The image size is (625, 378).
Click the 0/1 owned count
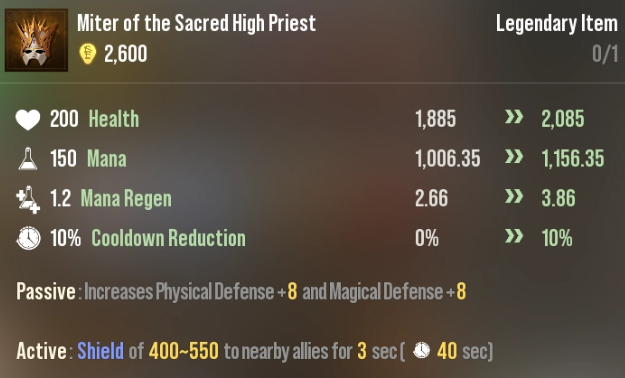tap(605, 54)
